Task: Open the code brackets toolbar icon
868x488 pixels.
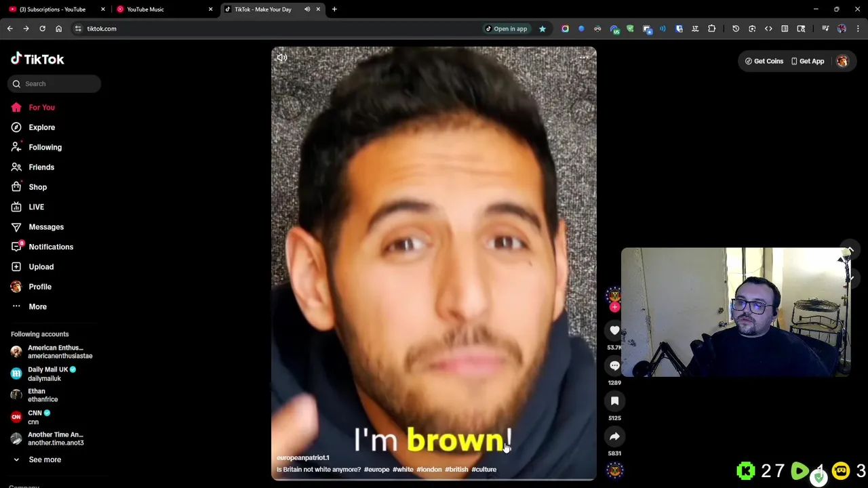Action: pos(768,28)
